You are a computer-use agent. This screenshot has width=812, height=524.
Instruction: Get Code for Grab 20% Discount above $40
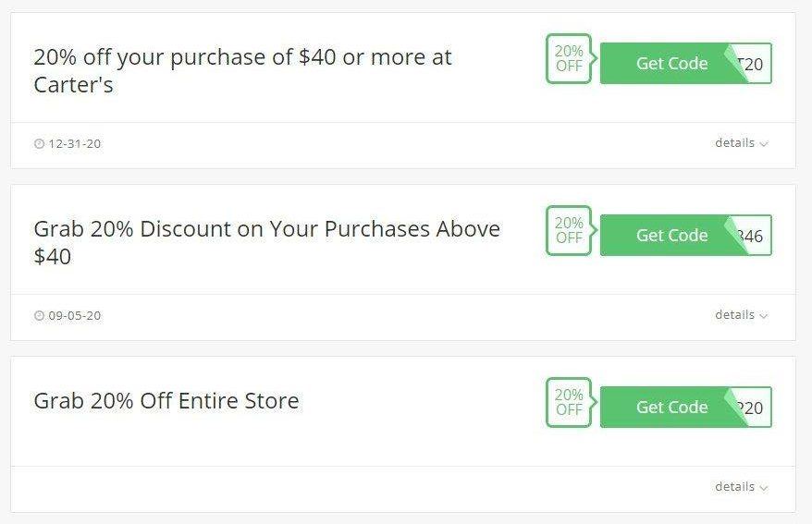click(x=671, y=235)
